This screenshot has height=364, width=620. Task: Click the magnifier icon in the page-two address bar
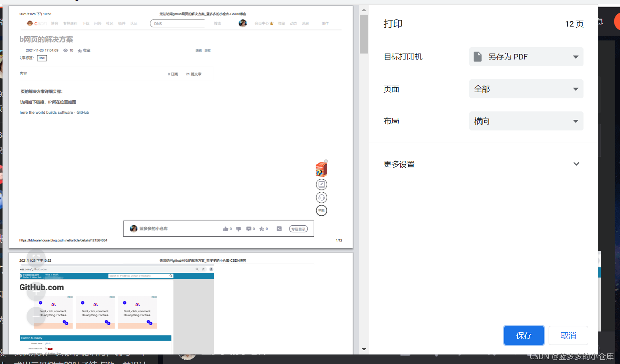tap(197, 269)
